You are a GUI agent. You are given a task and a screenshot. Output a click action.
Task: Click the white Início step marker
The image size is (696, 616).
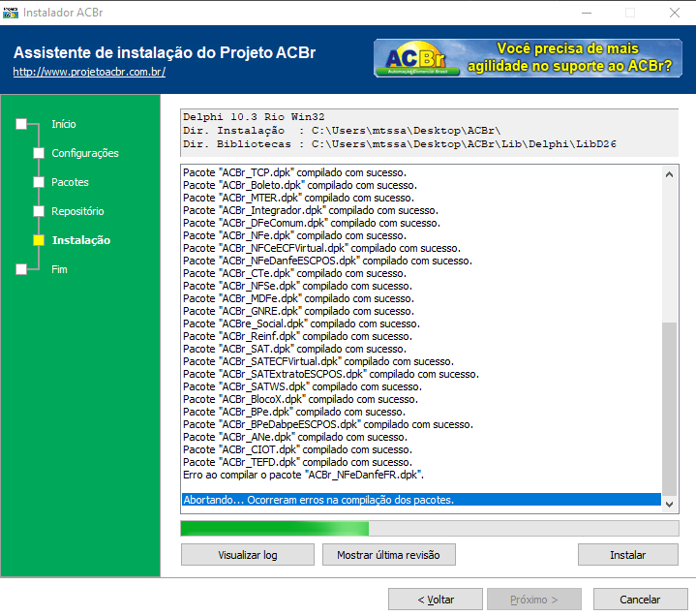pyautogui.click(x=21, y=124)
